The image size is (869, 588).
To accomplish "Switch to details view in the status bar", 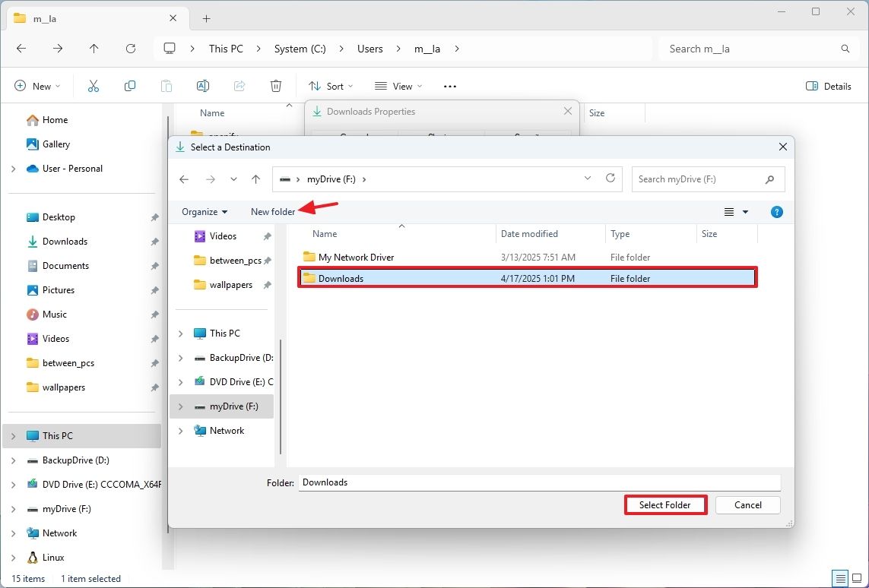I will click(839, 578).
